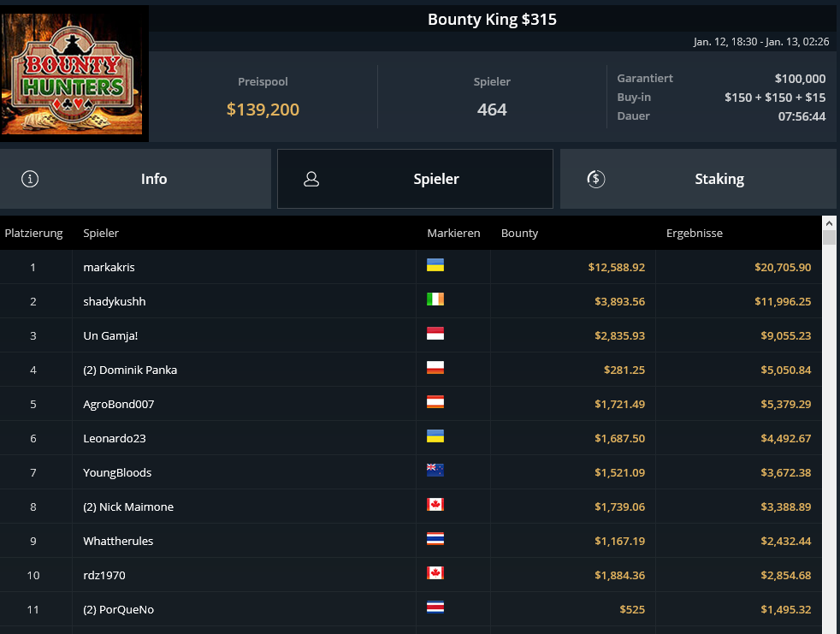The image size is (840, 634).
Task: Click the Canada flag for rdz1970
Action: [x=435, y=573]
